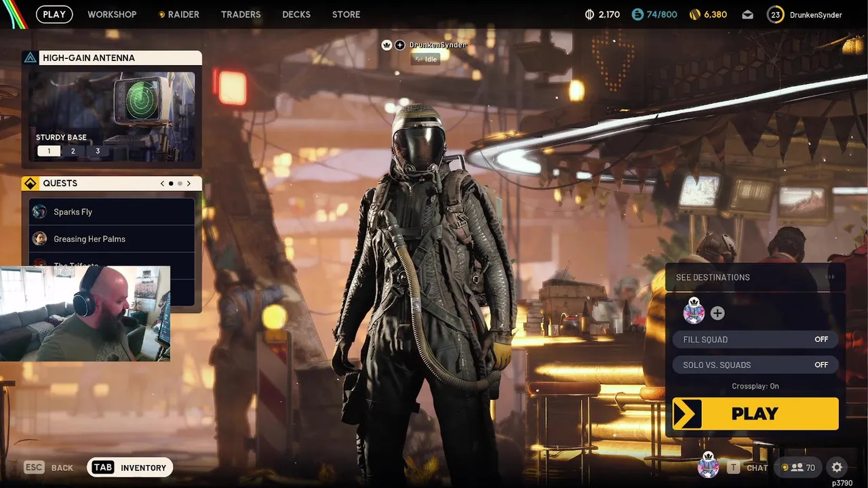Viewport: 868px width, 488px height.
Task: Click the plus icon beside DrunkenSynder nameplate
Action: pos(400,45)
